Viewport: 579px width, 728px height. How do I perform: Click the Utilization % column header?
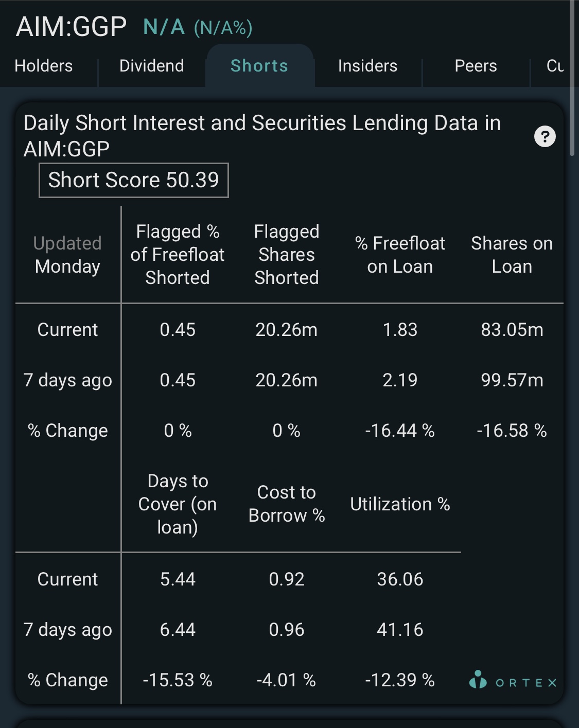(x=400, y=504)
